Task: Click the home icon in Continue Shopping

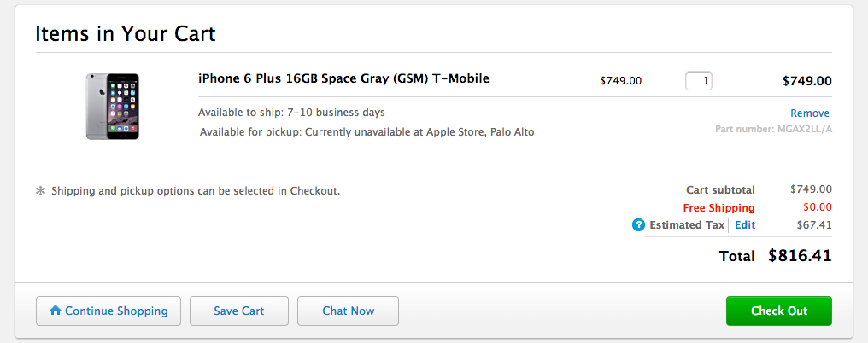Action: 56,311
